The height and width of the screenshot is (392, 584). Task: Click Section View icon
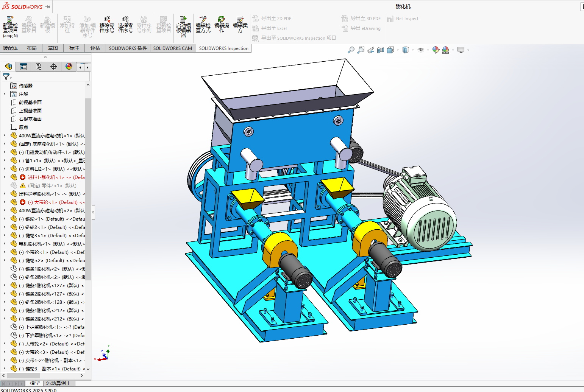coord(381,50)
